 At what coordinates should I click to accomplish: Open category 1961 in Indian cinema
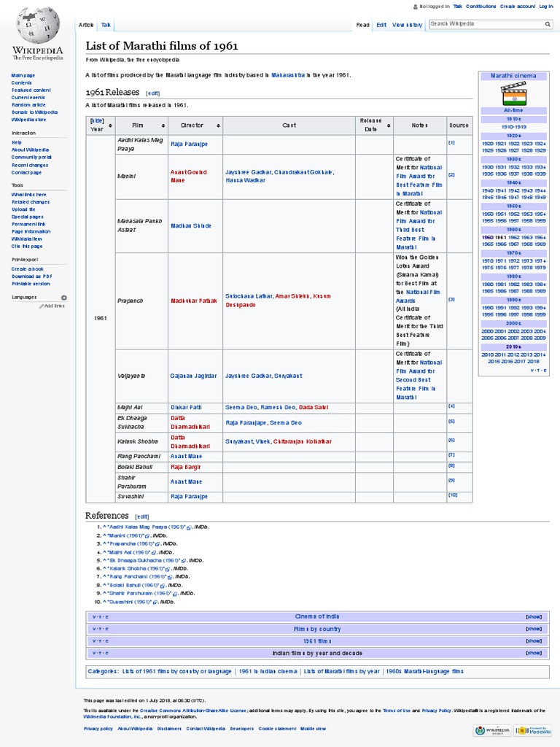tap(268, 671)
